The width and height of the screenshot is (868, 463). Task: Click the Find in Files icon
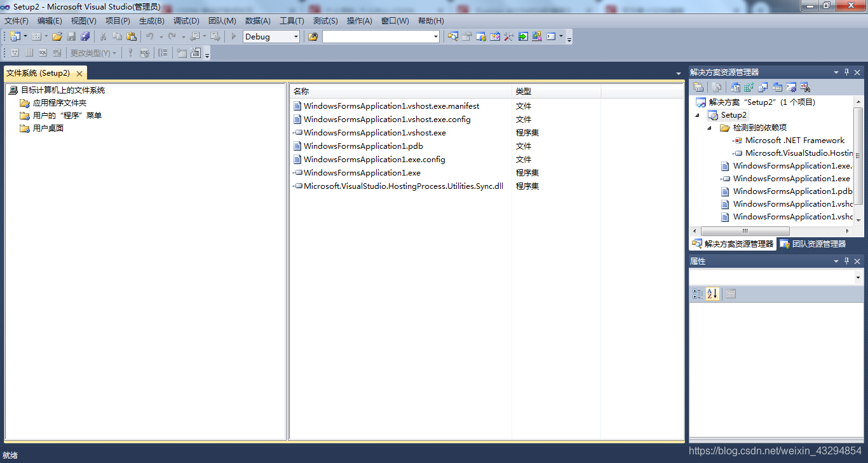[313, 36]
